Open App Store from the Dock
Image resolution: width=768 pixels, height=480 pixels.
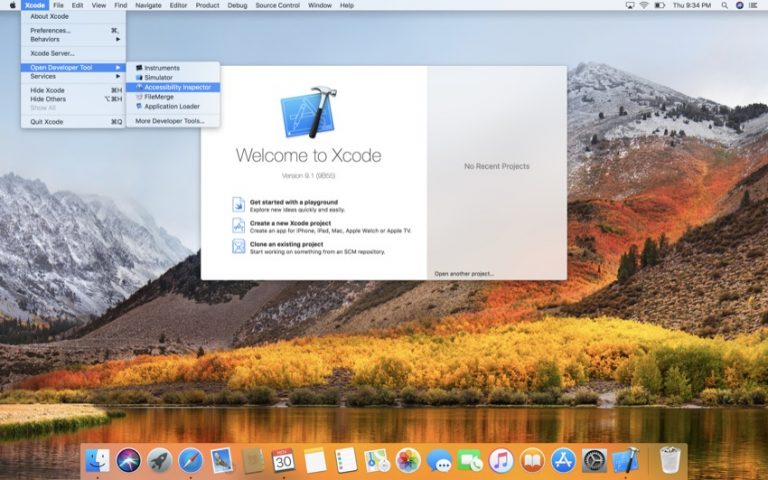pos(563,461)
